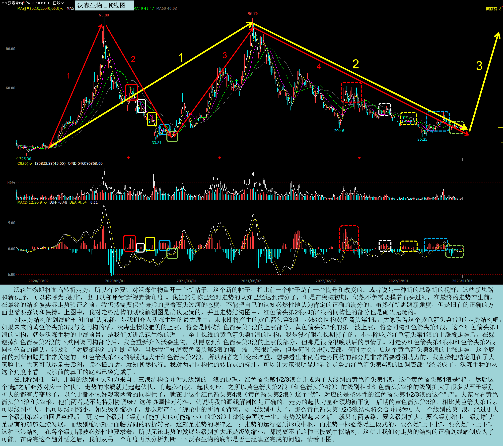Click the MA60 40.93 legend value
Screen dimensions: 504x446
166,9
